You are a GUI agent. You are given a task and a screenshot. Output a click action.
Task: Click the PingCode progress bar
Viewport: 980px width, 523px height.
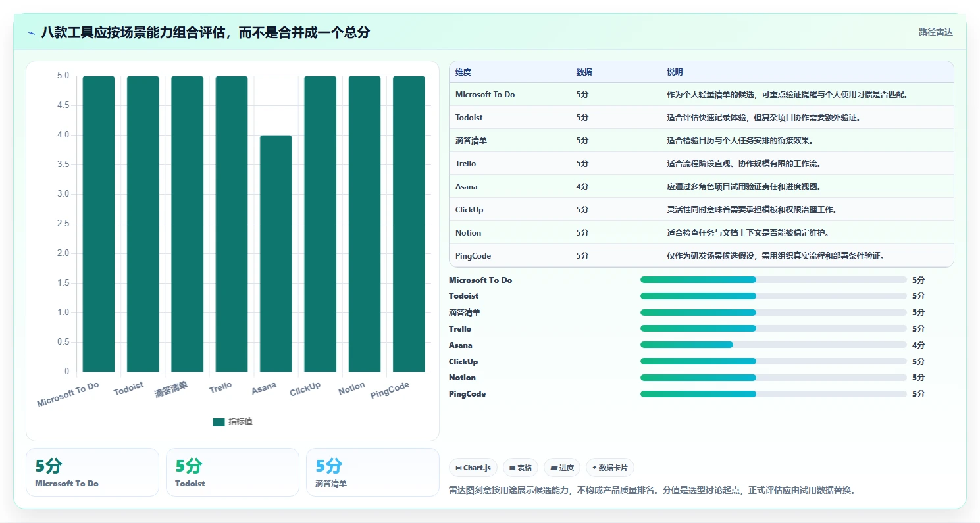click(773, 394)
